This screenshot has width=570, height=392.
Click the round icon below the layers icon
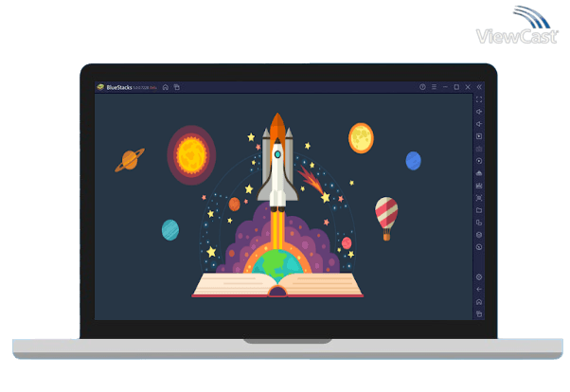[479, 247]
